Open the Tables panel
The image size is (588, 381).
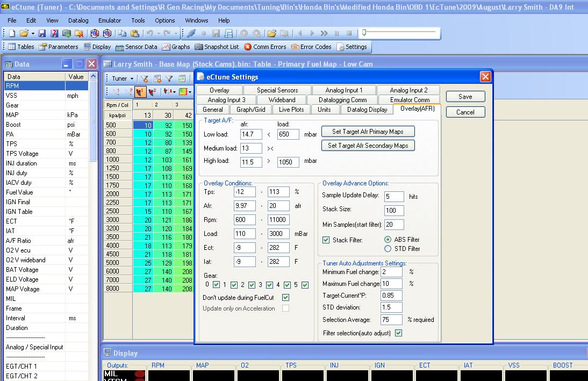(21, 47)
